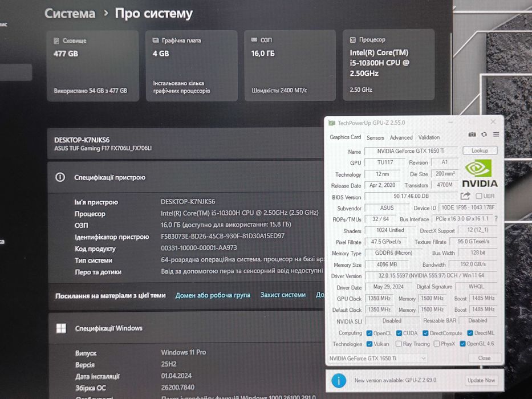Click the version value 25H2
This screenshot has height=399, width=532.
coord(169,364)
